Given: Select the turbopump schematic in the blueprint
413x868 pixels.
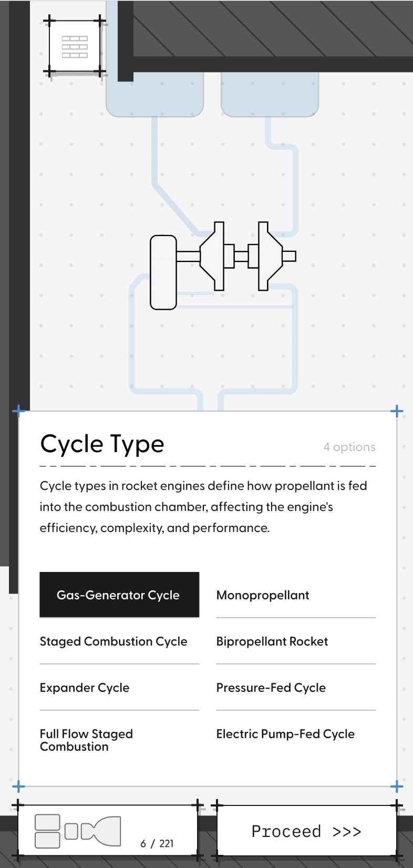Looking at the screenshot, I should 223,257.
